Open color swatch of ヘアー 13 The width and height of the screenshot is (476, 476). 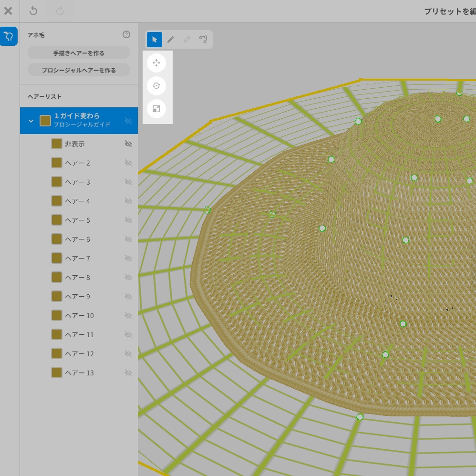tap(57, 373)
